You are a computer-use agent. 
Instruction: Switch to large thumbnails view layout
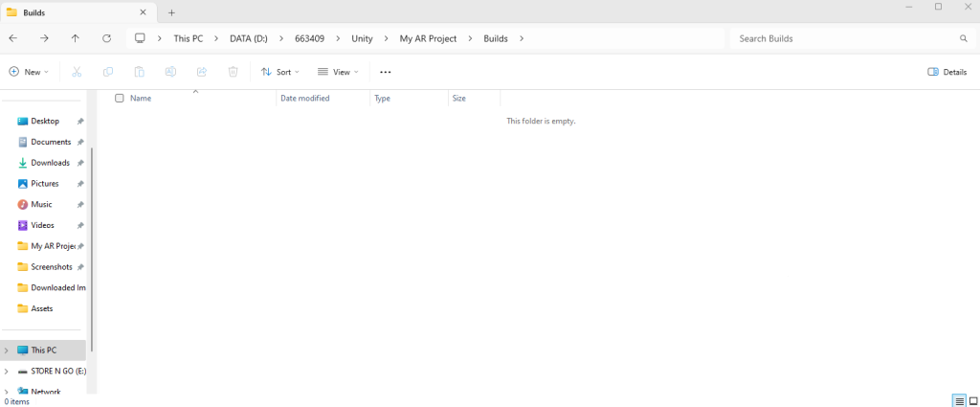tap(972, 400)
